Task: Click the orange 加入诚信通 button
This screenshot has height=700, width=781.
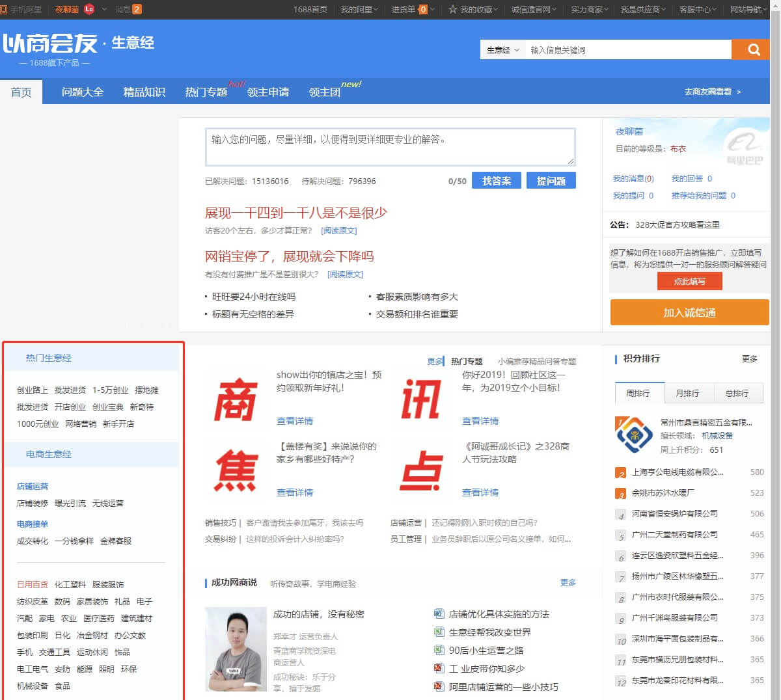Action: (690, 312)
